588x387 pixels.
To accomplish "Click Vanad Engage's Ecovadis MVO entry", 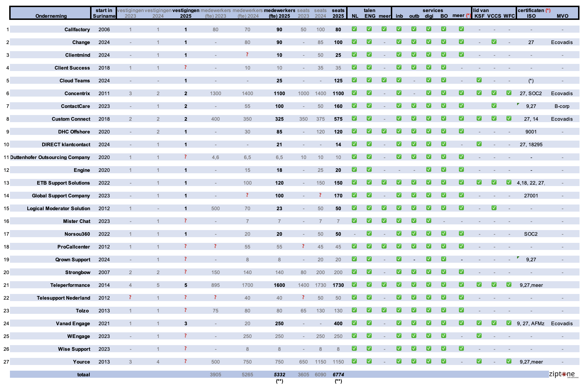I will click(x=562, y=323).
